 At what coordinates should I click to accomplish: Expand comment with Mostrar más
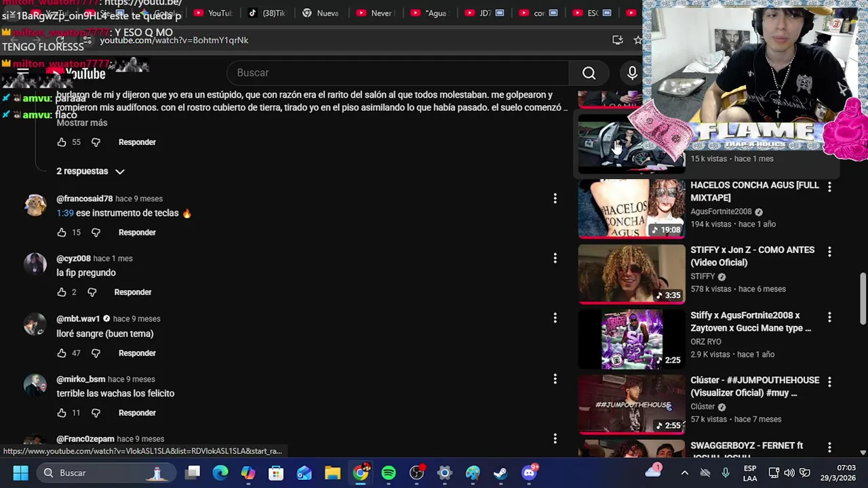(x=82, y=123)
